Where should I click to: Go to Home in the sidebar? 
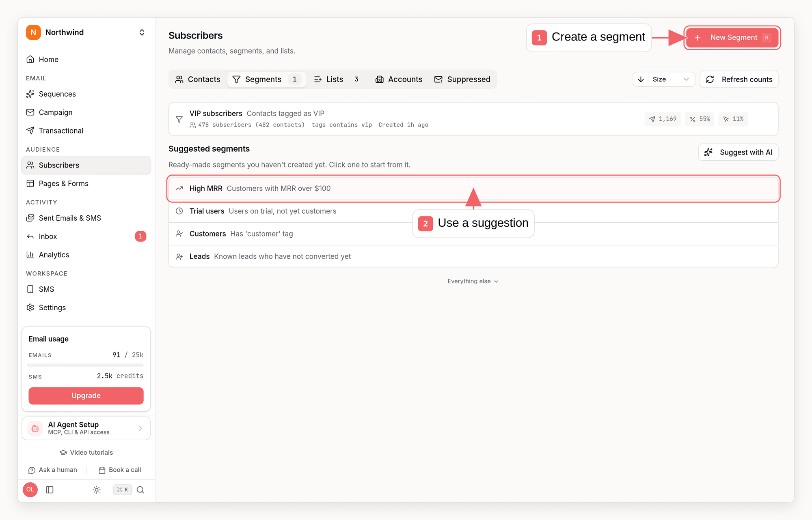pos(86,60)
